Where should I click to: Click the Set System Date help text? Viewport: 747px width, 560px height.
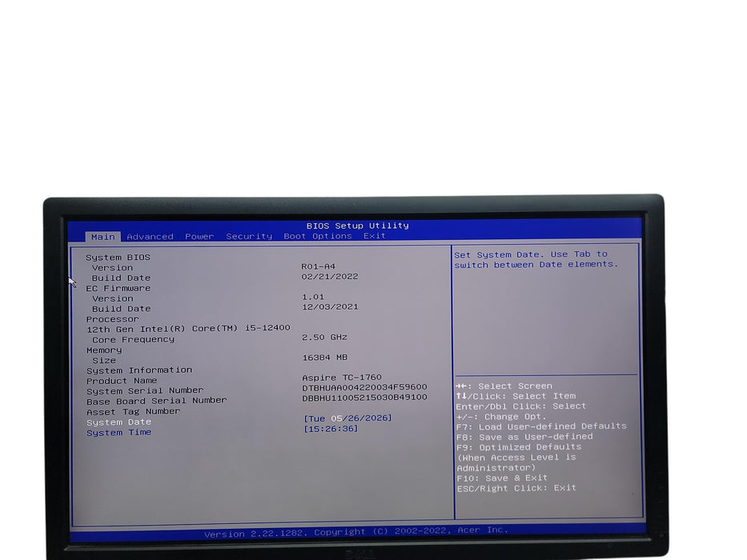coord(536,259)
